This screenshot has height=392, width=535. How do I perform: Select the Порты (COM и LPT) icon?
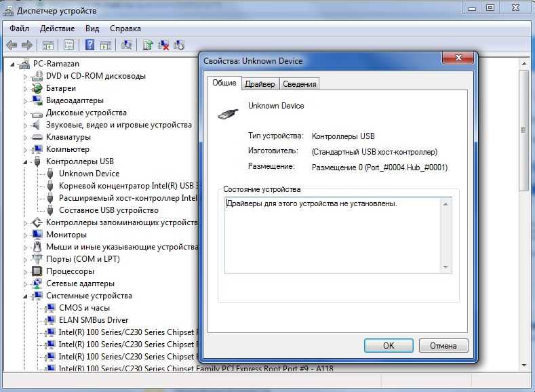click(x=37, y=259)
